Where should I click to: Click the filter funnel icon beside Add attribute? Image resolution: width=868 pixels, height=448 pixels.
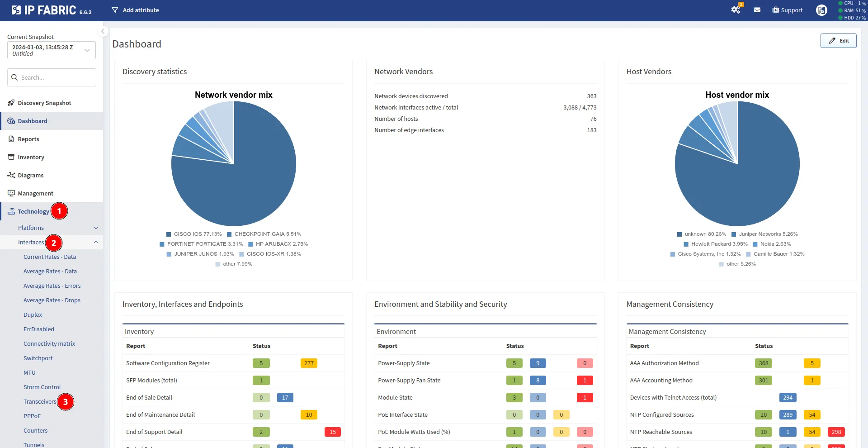pyautogui.click(x=115, y=10)
